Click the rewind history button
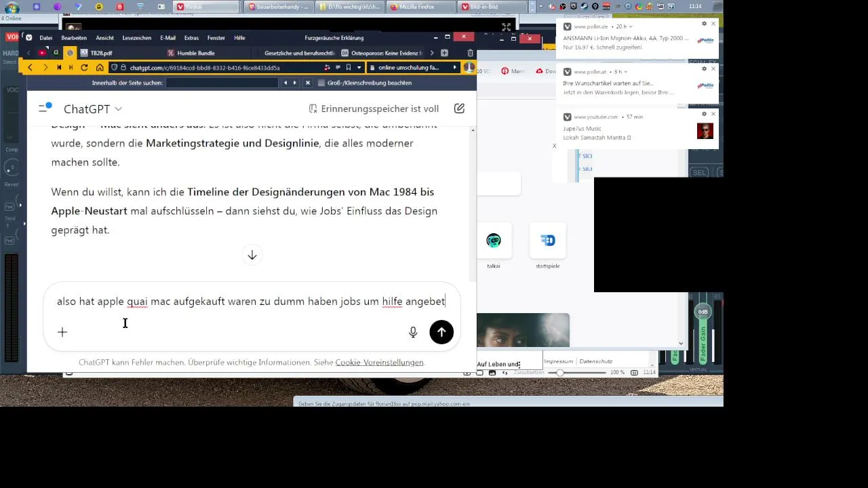The width and height of the screenshot is (868, 488). tap(59, 68)
